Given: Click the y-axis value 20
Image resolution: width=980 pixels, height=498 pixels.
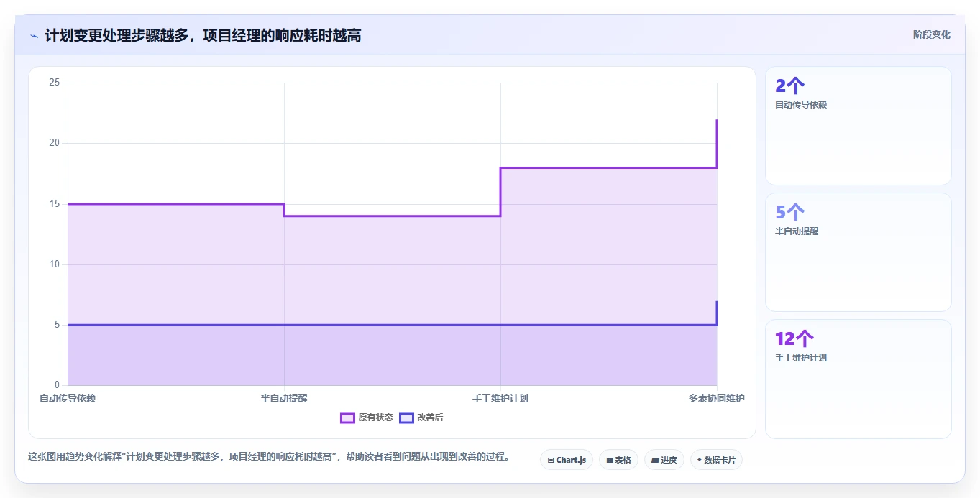Looking at the screenshot, I should 54,143.
